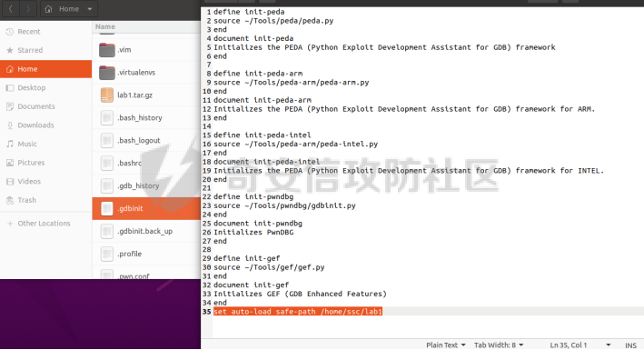Click the .gdbinit.back_up file name
Viewport: 644px width, 350px height.
pos(145,231)
